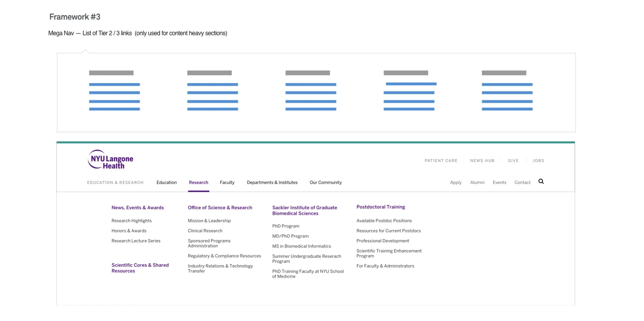The width and height of the screenshot is (644, 321).
Task: Open Research Highlights link
Action: pos(131,221)
